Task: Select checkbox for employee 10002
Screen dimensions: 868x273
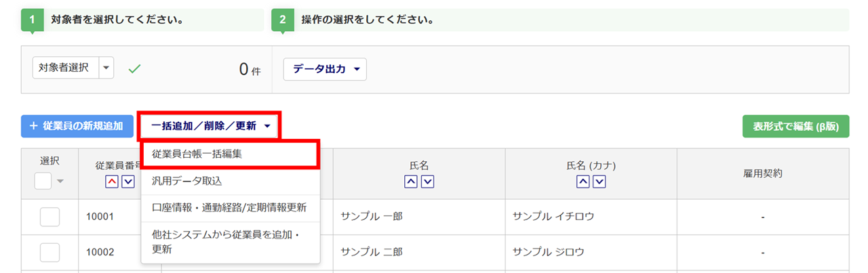Action: (50, 252)
